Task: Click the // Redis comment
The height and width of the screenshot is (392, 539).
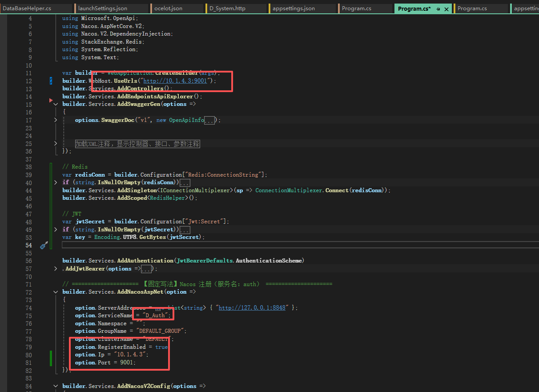Action: coord(75,167)
